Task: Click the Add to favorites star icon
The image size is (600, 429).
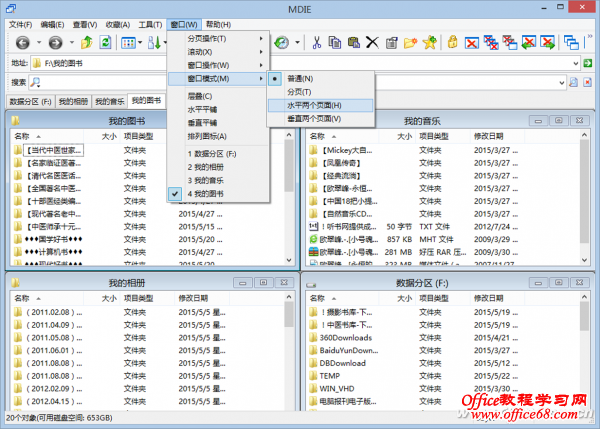Action: [x=430, y=42]
